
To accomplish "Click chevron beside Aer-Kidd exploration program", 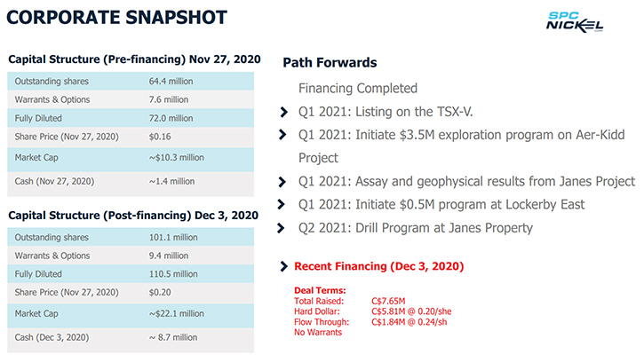I will (x=282, y=135).
